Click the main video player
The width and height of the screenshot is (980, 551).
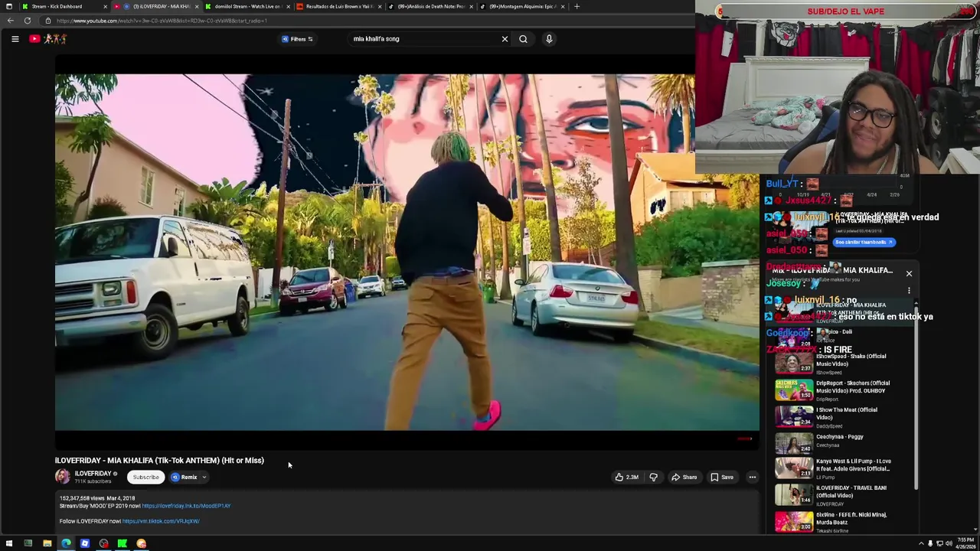407,252
